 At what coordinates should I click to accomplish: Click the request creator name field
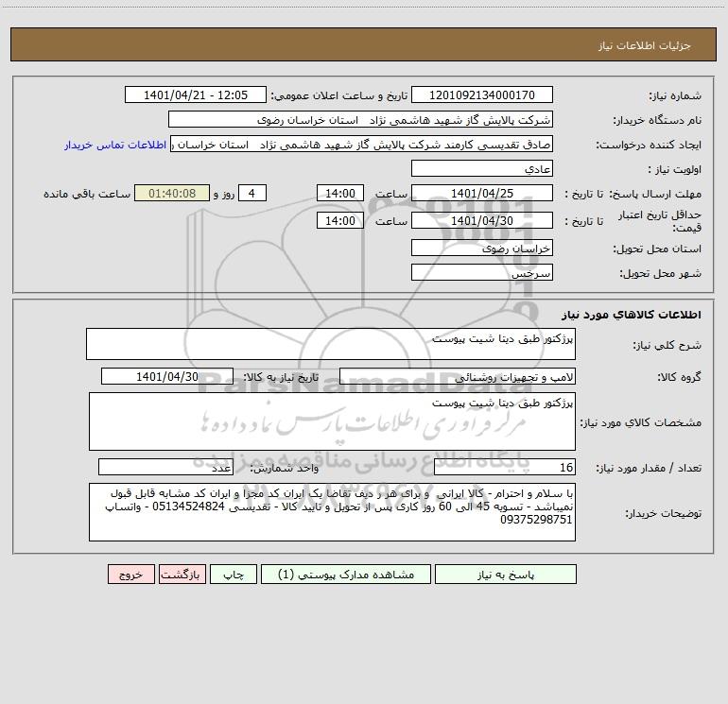(x=362, y=144)
